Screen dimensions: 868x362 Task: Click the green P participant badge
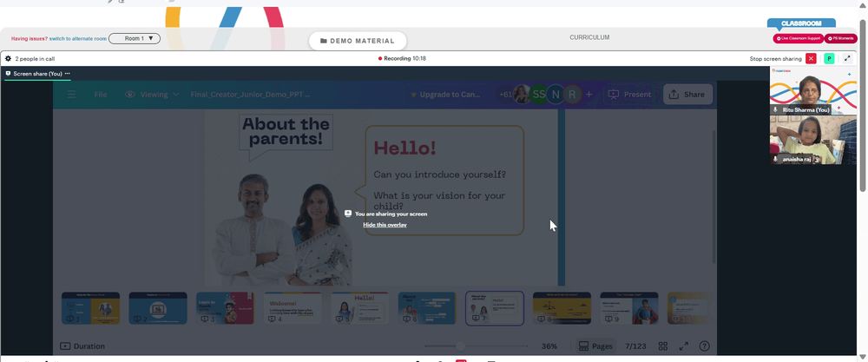tap(829, 59)
